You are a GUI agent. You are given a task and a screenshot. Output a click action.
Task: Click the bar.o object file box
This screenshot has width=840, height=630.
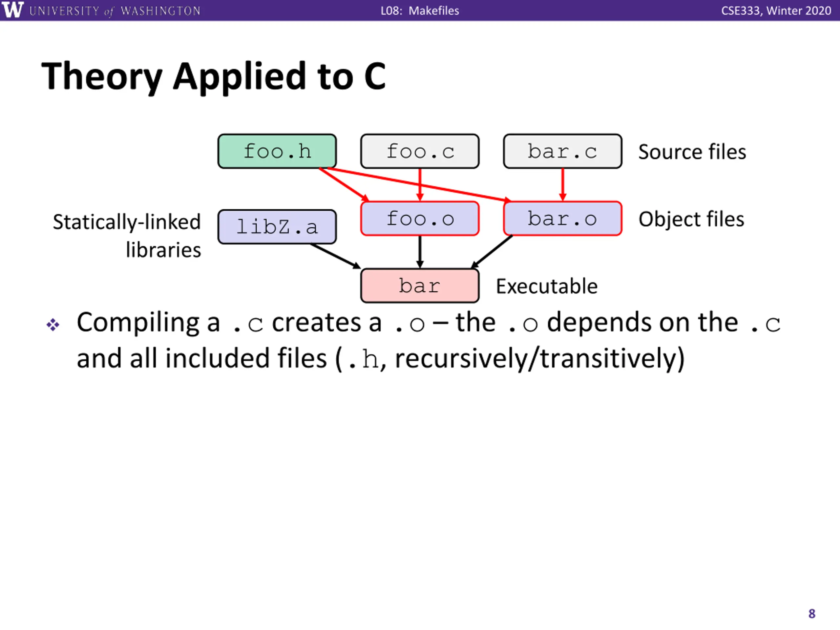coord(562,219)
